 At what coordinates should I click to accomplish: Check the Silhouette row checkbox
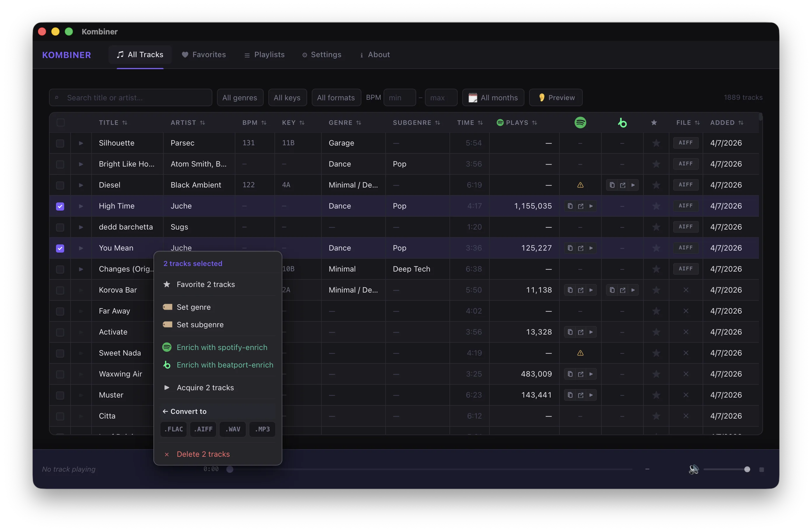pyautogui.click(x=60, y=143)
